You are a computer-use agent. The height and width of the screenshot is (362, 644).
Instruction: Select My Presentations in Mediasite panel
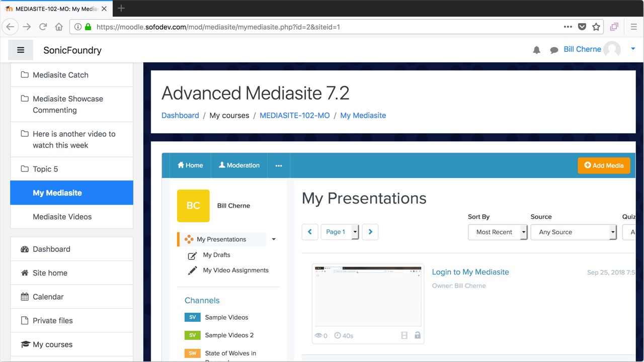click(221, 239)
